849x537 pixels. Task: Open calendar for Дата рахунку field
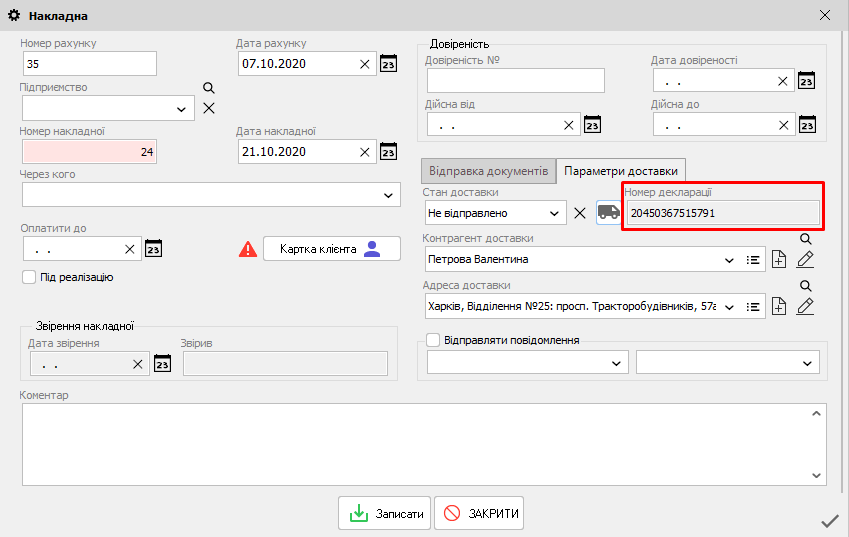pyautogui.click(x=389, y=64)
